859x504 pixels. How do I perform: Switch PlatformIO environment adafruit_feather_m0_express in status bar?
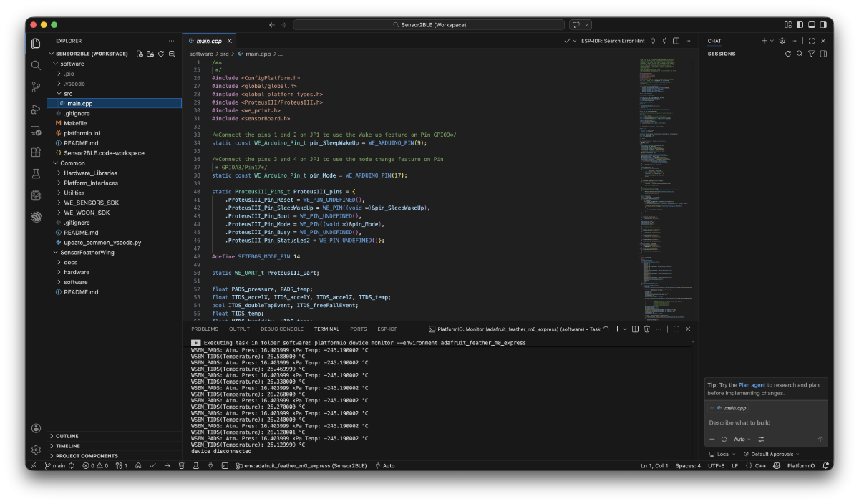pyautogui.click(x=301, y=465)
